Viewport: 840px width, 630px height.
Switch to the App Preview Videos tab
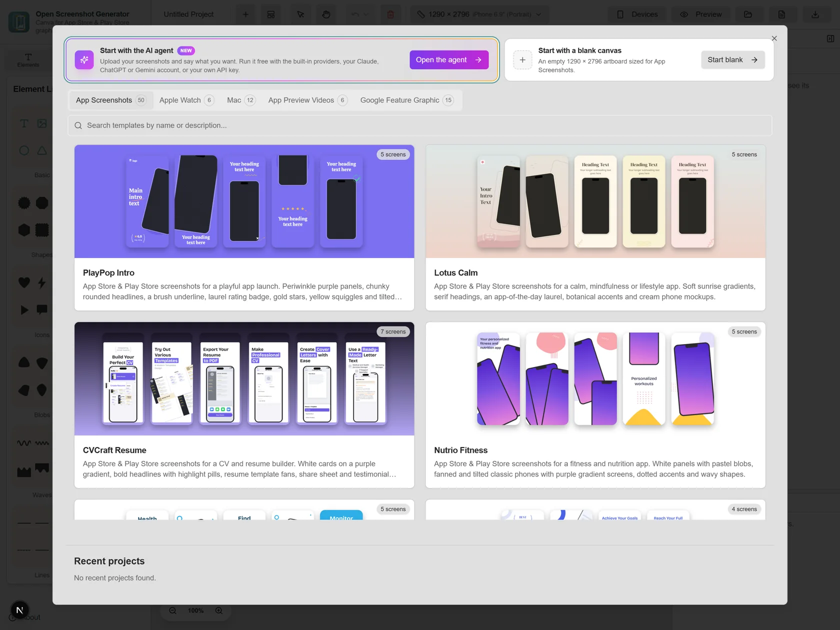307,100
